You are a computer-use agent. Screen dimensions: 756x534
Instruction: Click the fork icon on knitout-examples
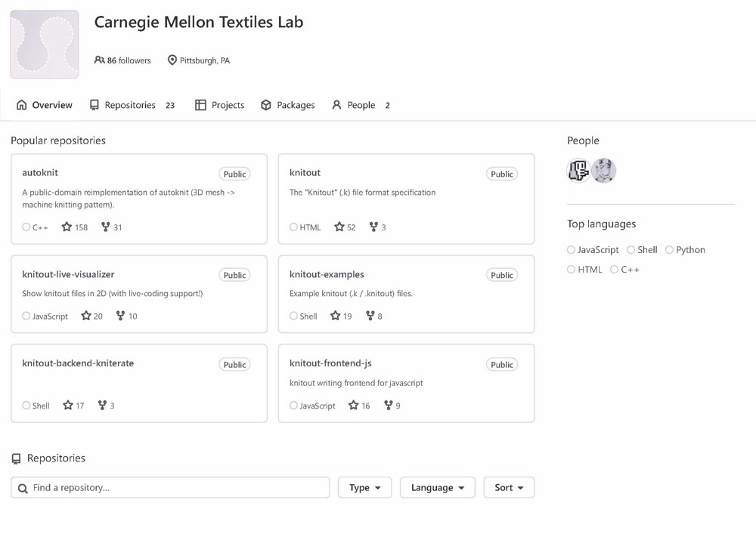(370, 316)
